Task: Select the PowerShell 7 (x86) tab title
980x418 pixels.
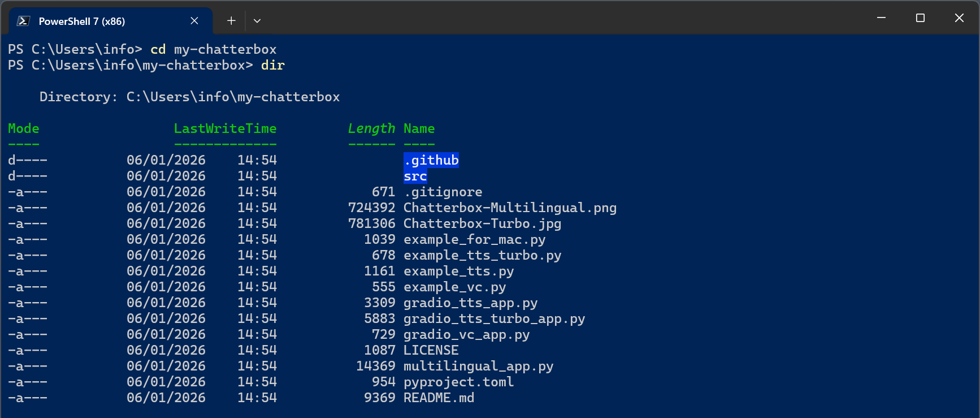Action: [x=81, y=21]
